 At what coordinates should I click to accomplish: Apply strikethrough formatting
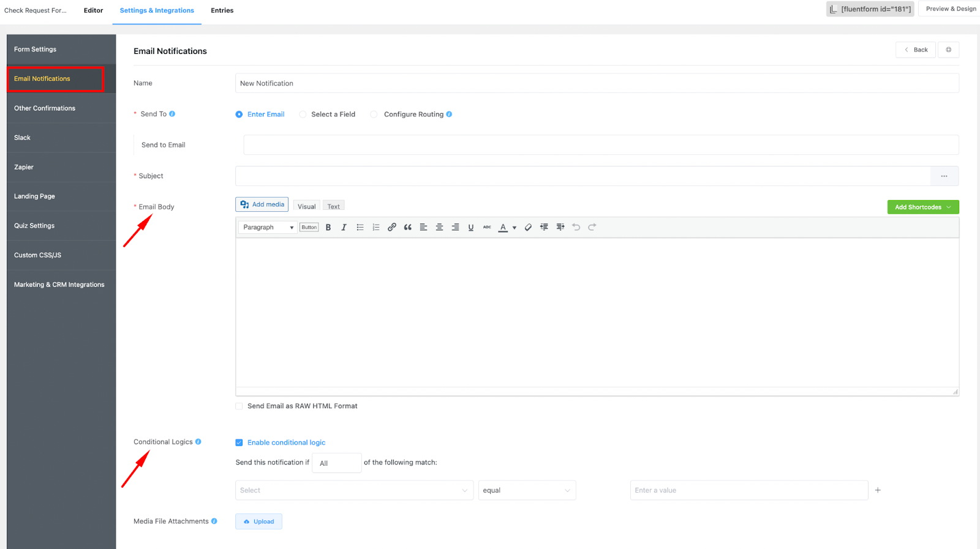pyautogui.click(x=487, y=227)
